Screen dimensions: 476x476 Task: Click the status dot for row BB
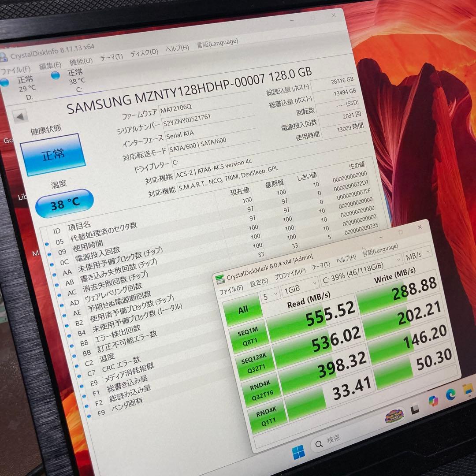click(74, 356)
